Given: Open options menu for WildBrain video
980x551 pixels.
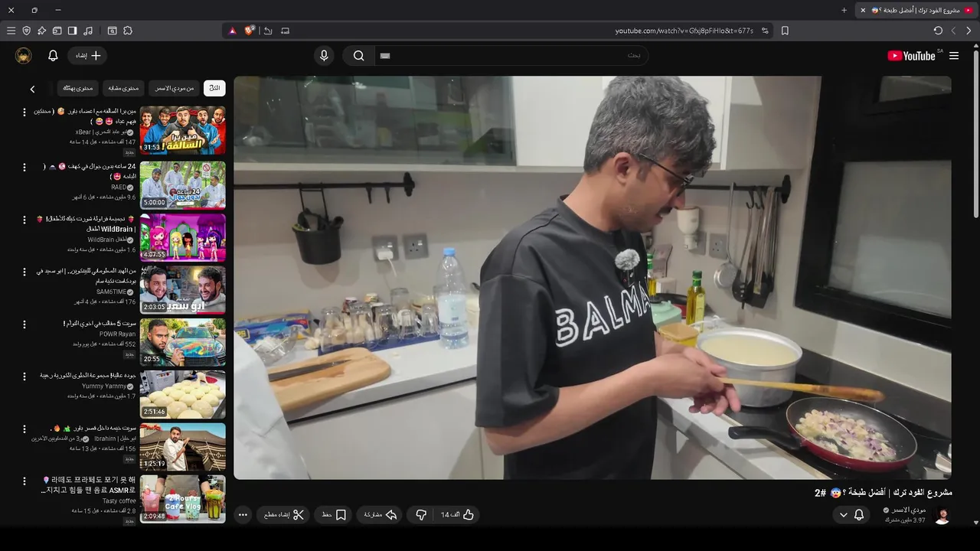Looking at the screenshot, I should [24, 220].
